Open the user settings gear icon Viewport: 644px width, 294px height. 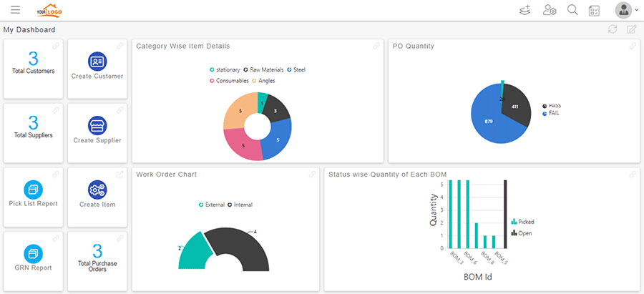(x=549, y=10)
